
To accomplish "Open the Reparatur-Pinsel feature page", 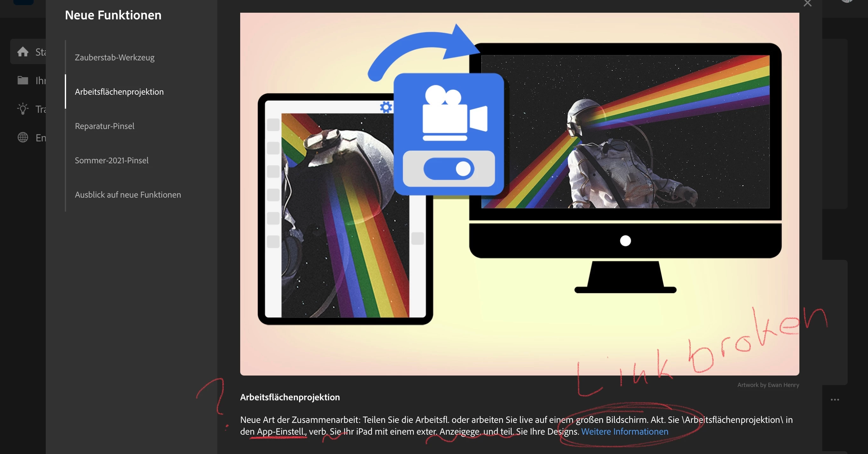I will (105, 126).
